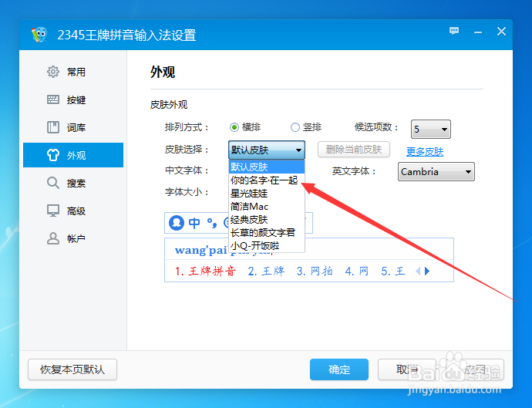Viewport: 532px width, 408px height.
Task: Close the settings window
Action: (501, 32)
